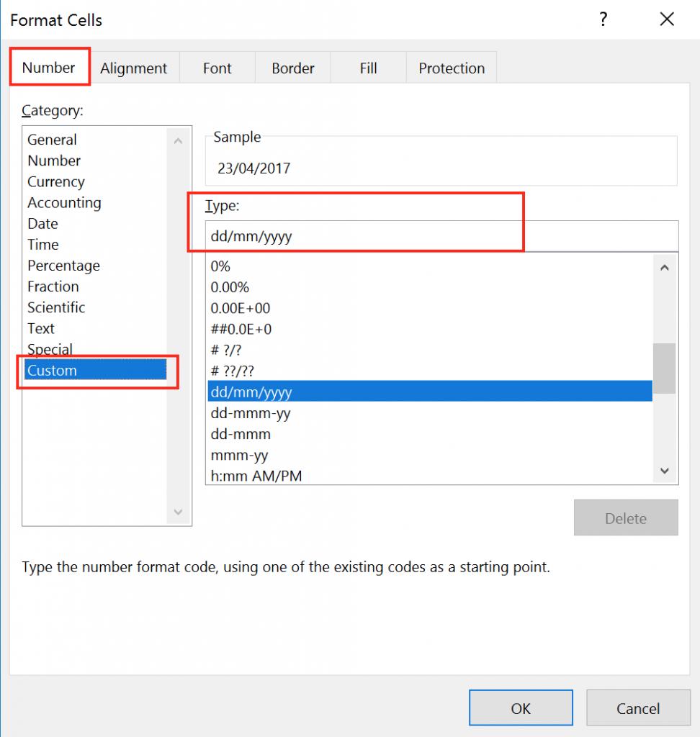The height and width of the screenshot is (737, 700).
Task: Dismiss the dialog with Cancel
Action: point(639,707)
